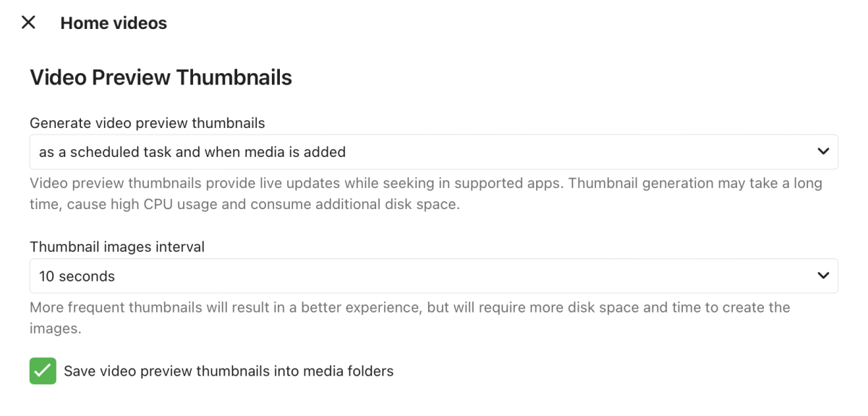Viewport: 868px width, 416px height.
Task: Open the Generate video preview thumbnails dropdown
Action: coord(433,152)
